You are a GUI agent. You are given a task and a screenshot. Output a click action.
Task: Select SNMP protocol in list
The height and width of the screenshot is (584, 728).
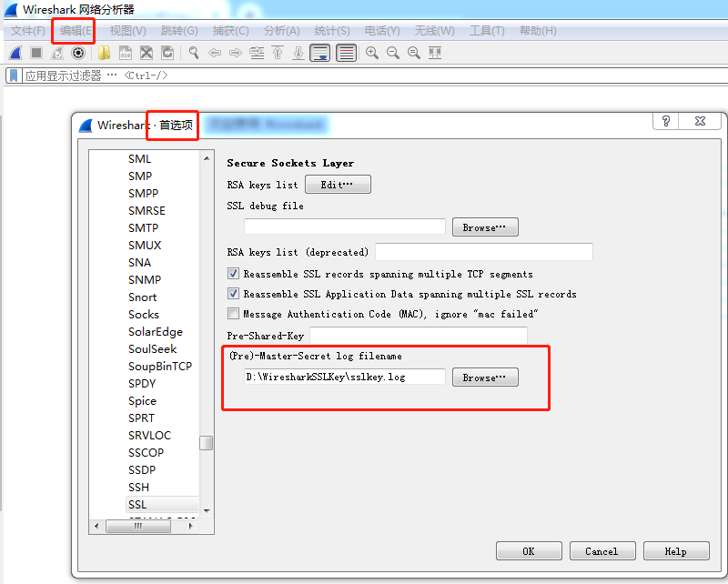145,280
